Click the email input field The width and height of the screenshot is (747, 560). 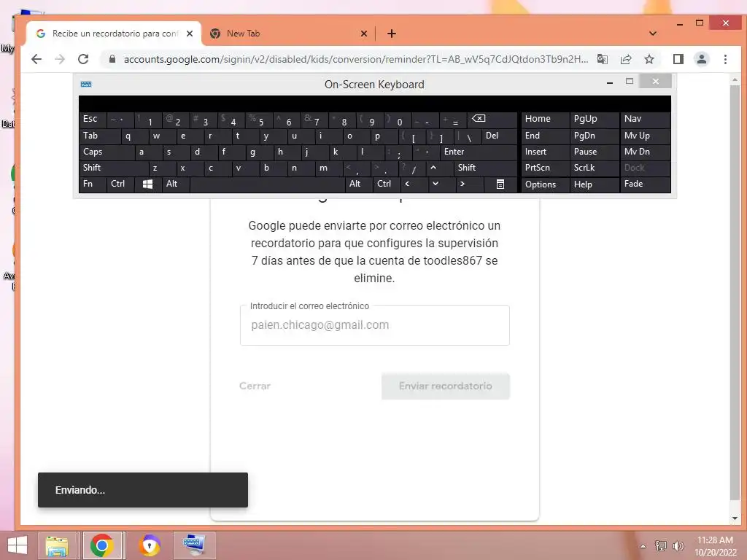[374, 325]
